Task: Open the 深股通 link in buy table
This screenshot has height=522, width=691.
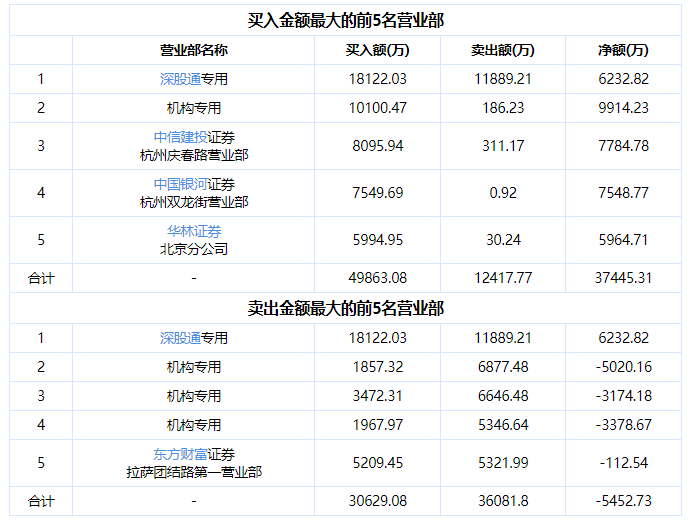Action: click(180, 79)
